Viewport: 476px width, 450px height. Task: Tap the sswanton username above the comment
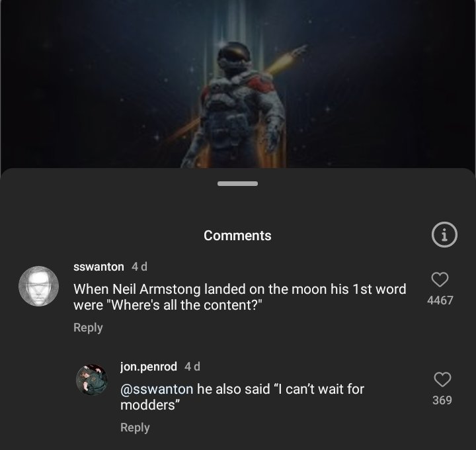point(99,266)
